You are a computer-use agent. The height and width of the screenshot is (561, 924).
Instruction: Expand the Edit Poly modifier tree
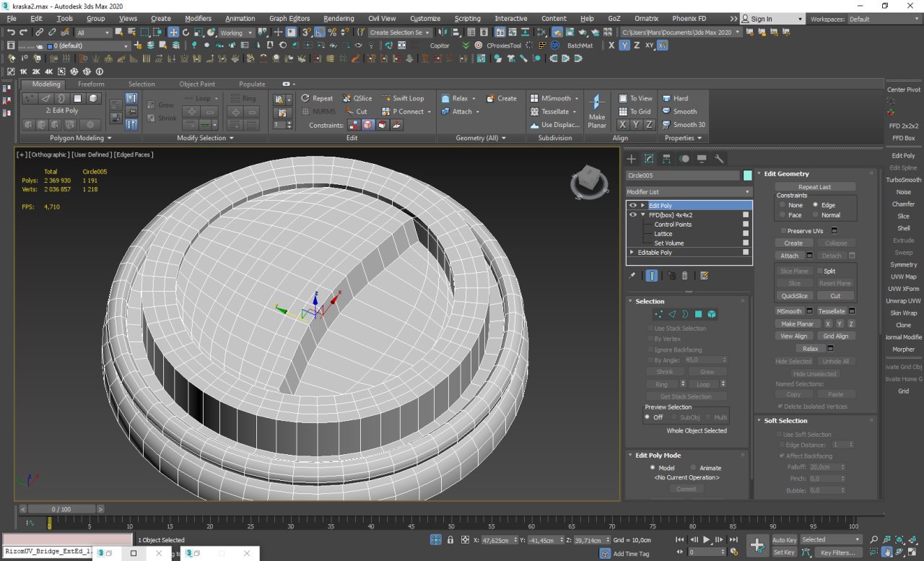click(642, 206)
